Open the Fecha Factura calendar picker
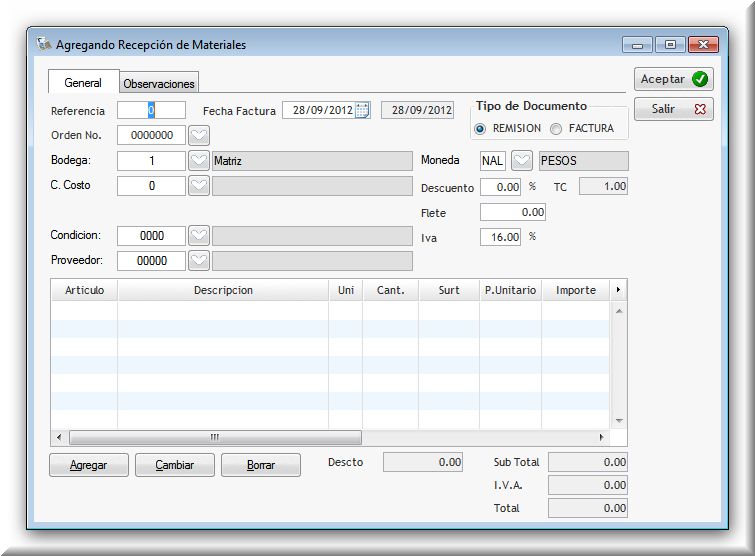Screen dimensions: 755x556 pyautogui.click(x=362, y=110)
